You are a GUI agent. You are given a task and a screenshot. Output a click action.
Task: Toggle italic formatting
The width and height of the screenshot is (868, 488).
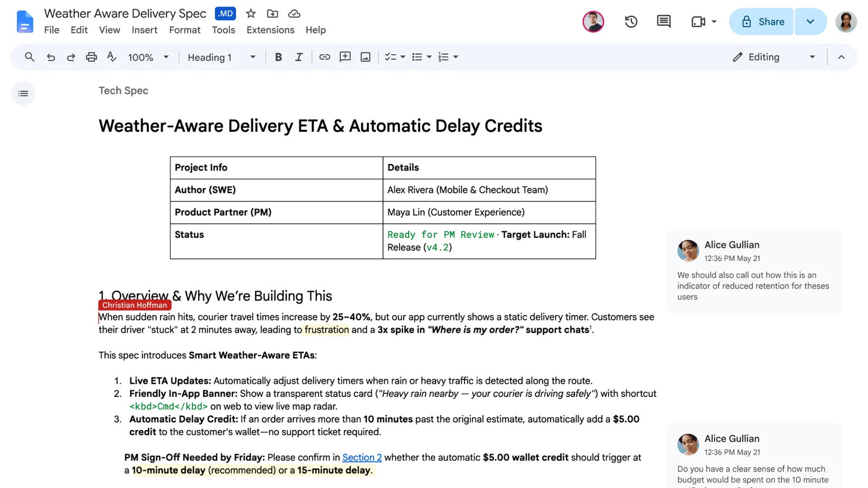click(x=298, y=57)
